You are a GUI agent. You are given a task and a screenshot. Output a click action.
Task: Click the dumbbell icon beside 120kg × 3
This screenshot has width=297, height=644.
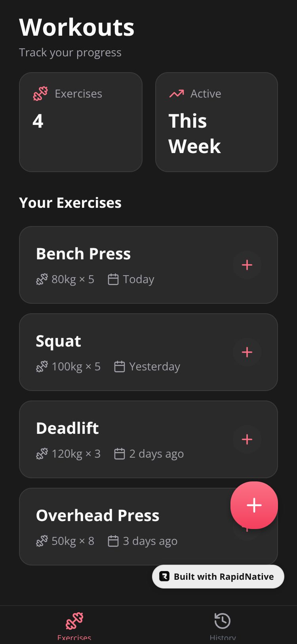coord(42,454)
